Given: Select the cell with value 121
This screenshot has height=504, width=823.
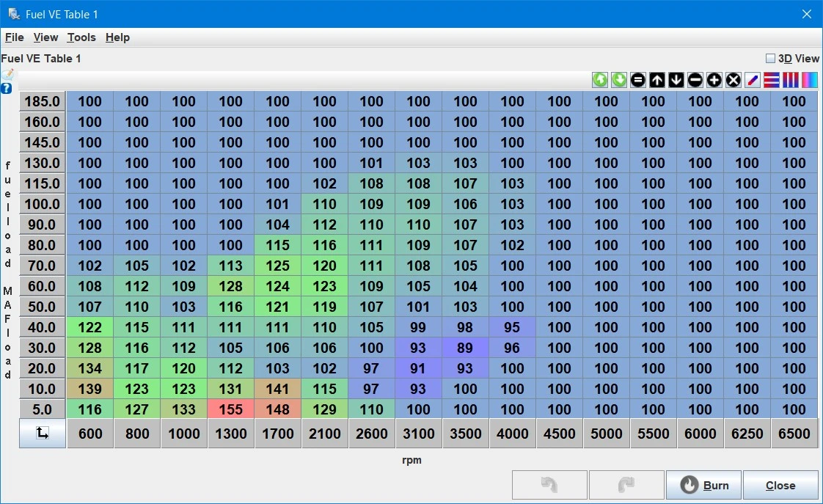Looking at the screenshot, I should (278, 307).
